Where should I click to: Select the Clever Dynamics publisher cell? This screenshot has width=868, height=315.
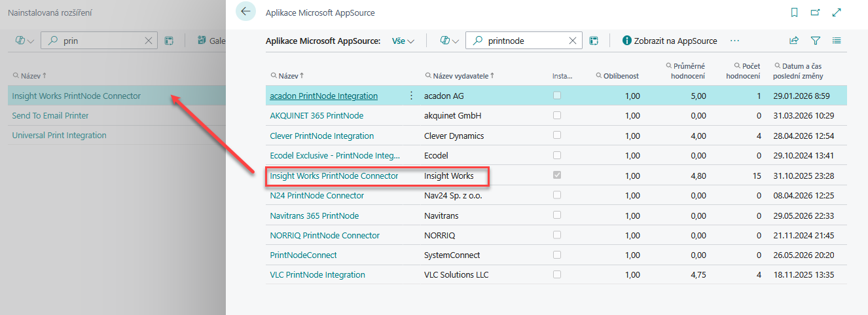pyautogui.click(x=454, y=136)
